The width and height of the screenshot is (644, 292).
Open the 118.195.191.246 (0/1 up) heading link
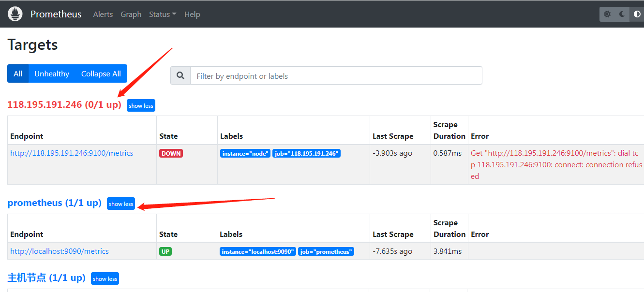tap(64, 104)
